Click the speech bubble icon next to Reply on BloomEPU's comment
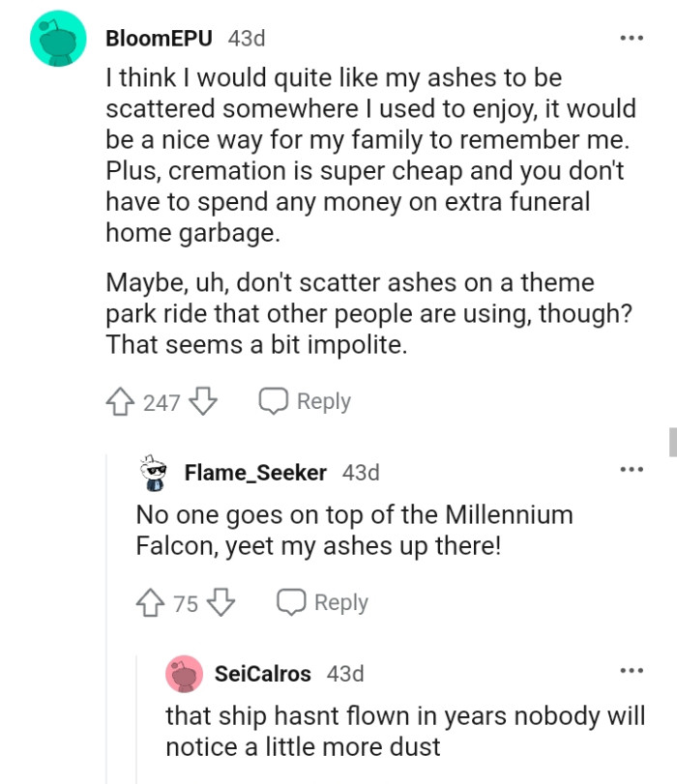The height and width of the screenshot is (784, 677). tap(273, 401)
